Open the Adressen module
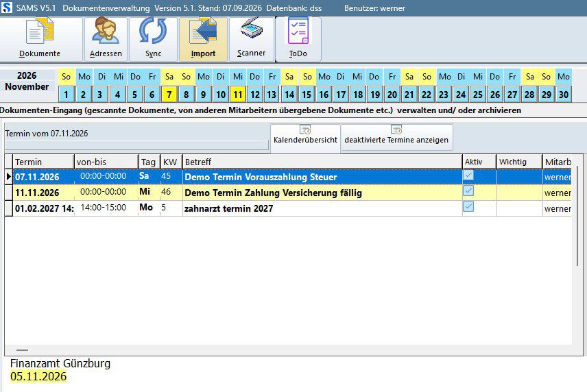Screen dimensions: 587x392 pyautogui.click(x=106, y=39)
